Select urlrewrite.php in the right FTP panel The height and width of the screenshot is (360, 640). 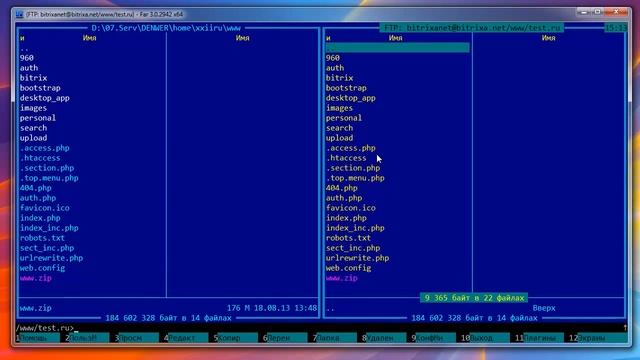pyautogui.click(x=358, y=258)
